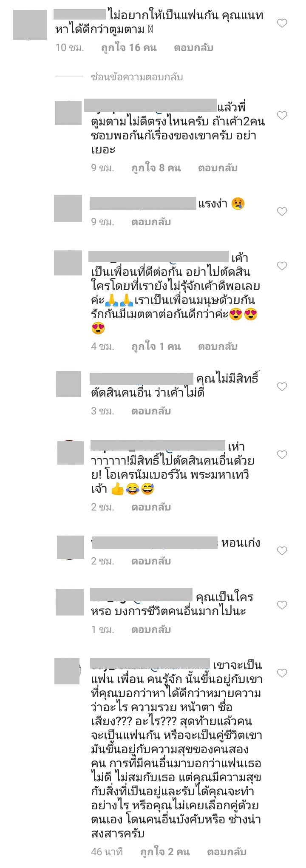Reply to the 46-minute-old comment
The image size is (306, 868).
click(227, 852)
